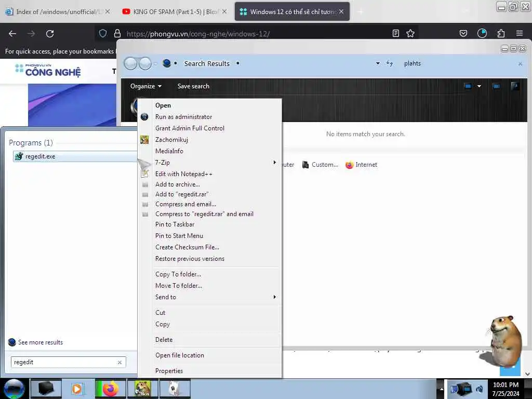Click Save search button
Viewport: 532px width, 399px height.
click(x=193, y=86)
